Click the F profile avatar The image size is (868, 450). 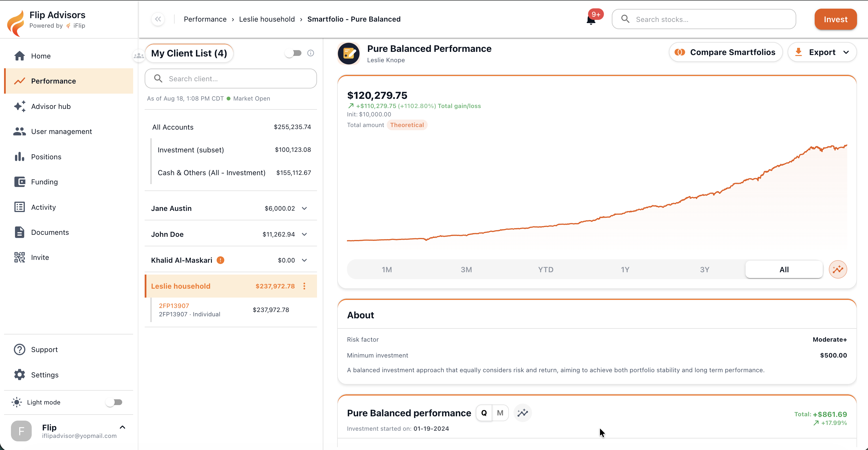click(21, 431)
